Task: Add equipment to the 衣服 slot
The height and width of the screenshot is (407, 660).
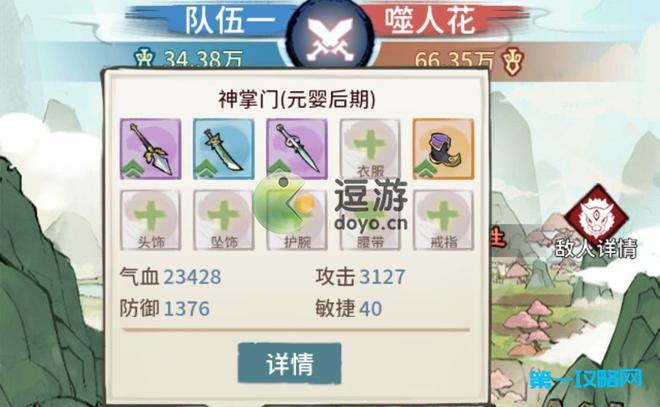Action: [370, 149]
